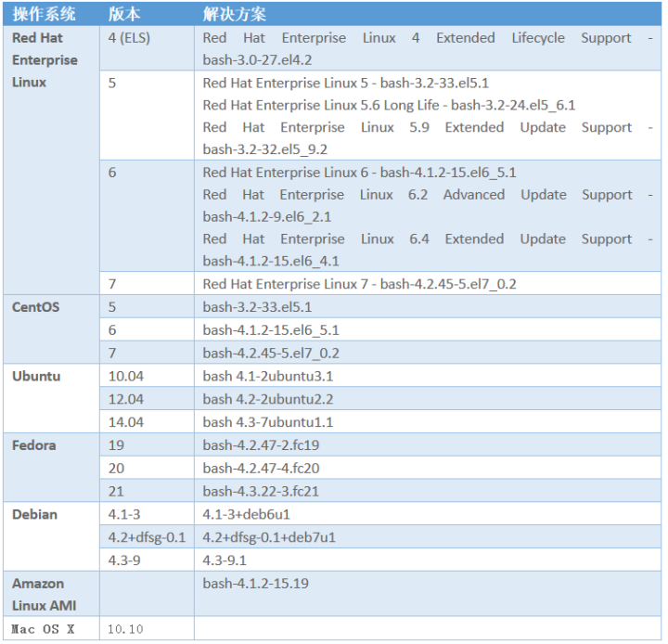
Task: Select text bash-4.1.2-15.19
Action: [x=256, y=584]
